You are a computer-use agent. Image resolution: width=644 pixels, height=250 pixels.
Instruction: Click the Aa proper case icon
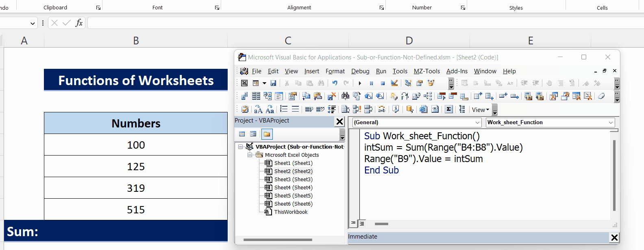[x=270, y=109]
